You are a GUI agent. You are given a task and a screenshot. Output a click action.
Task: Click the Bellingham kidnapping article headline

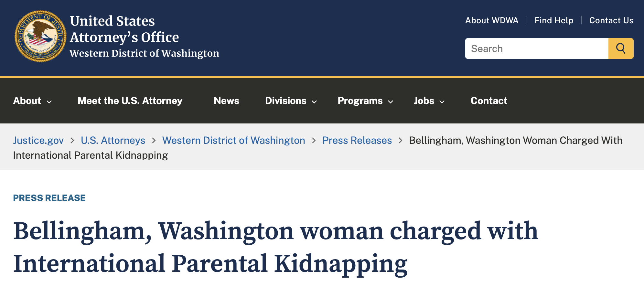point(275,247)
